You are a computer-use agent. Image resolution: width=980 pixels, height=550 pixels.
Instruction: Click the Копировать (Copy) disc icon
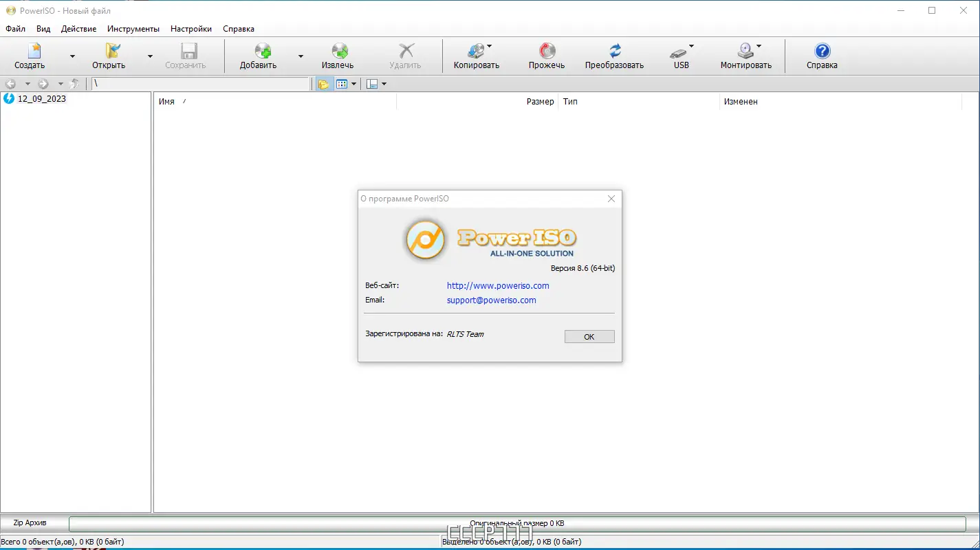pyautogui.click(x=475, y=51)
